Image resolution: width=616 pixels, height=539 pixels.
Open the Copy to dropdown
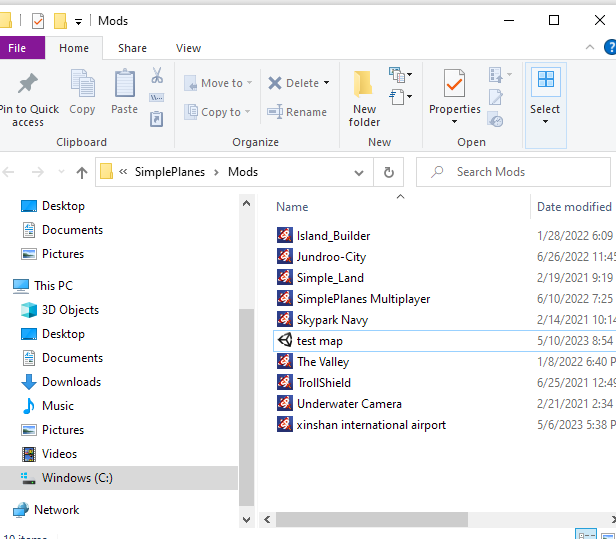(217, 112)
